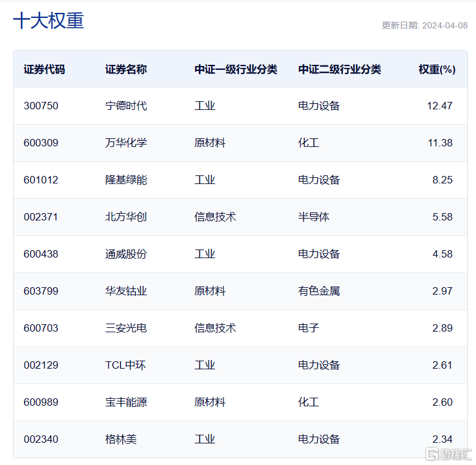Select stock name 格林美
476x465 pixels.
(x=121, y=439)
